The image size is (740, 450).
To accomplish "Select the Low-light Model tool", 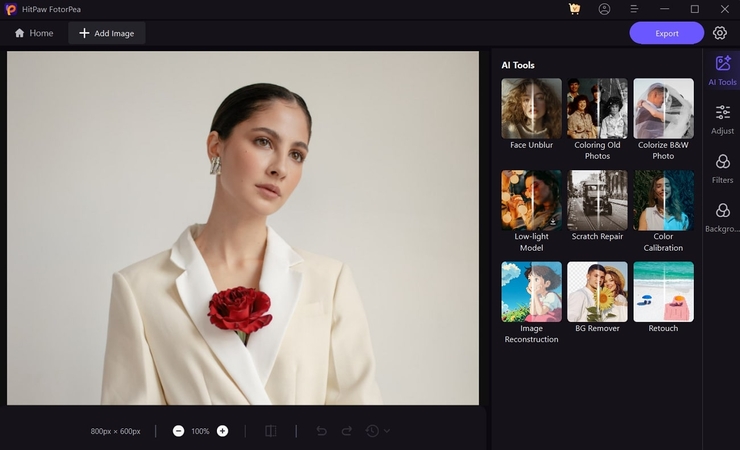I will click(x=531, y=211).
